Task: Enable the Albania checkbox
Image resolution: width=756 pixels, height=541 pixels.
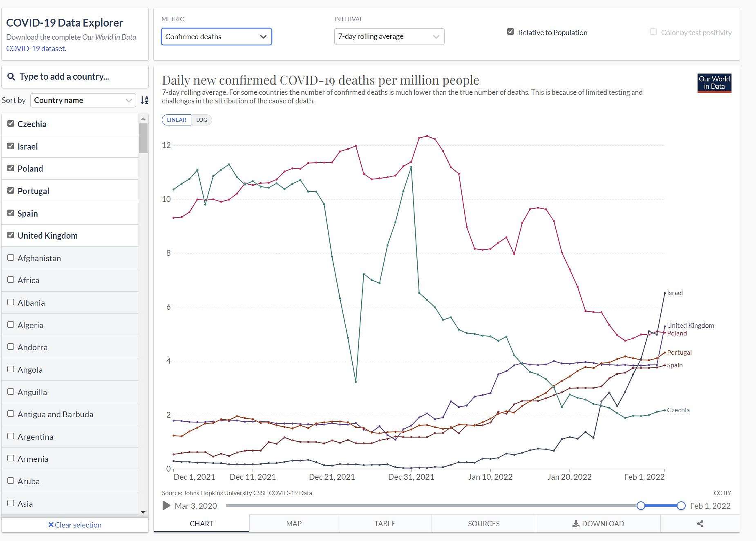Action: pyautogui.click(x=11, y=302)
